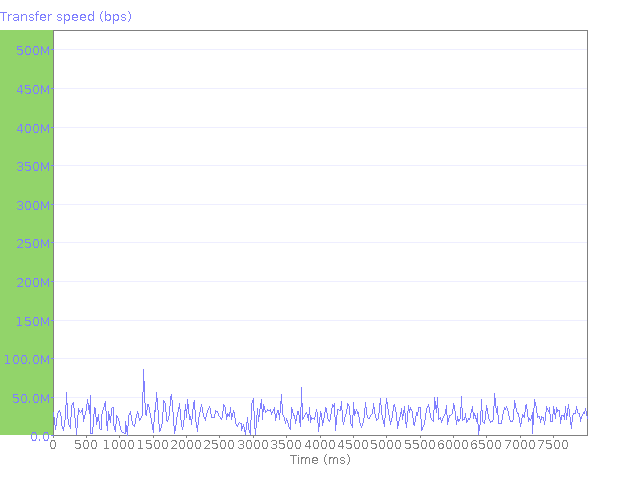The width and height of the screenshot is (640, 480).
Task: Click the 2500 x-axis tick label
Action: click(x=219, y=445)
